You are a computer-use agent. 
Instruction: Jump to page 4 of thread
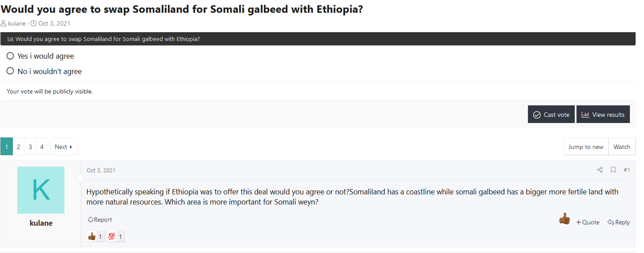pos(42,147)
